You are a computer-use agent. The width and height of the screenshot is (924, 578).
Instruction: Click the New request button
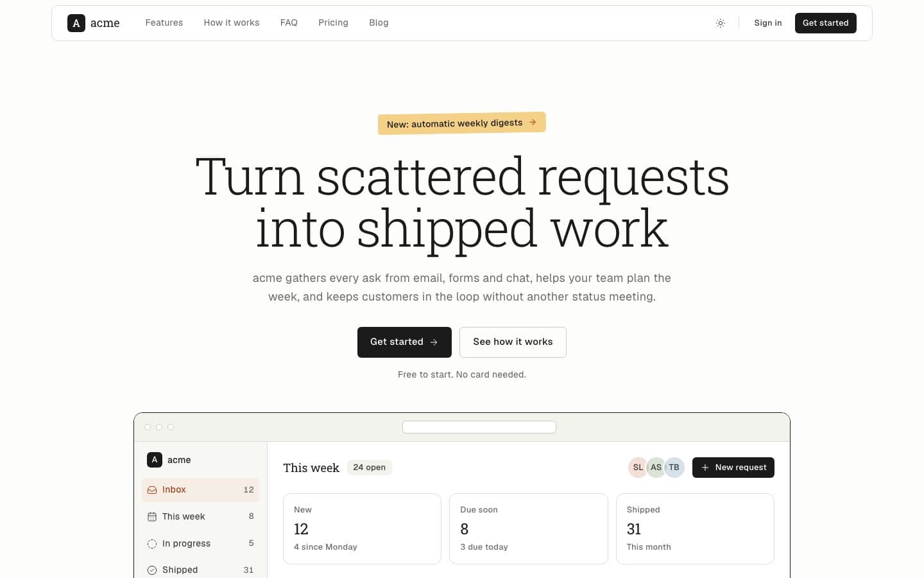[733, 468]
